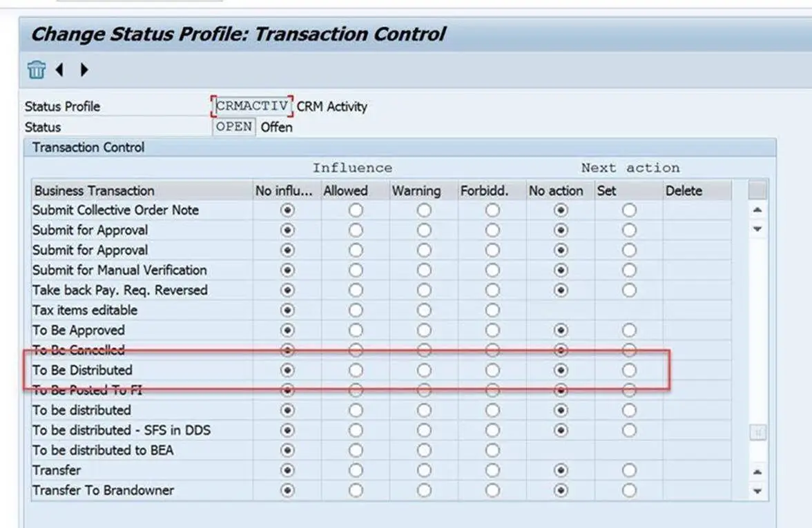Image resolution: width=812 pixels, height=528 pixels.
Task: Click the Allowed column header
Action: click(355, 190)
